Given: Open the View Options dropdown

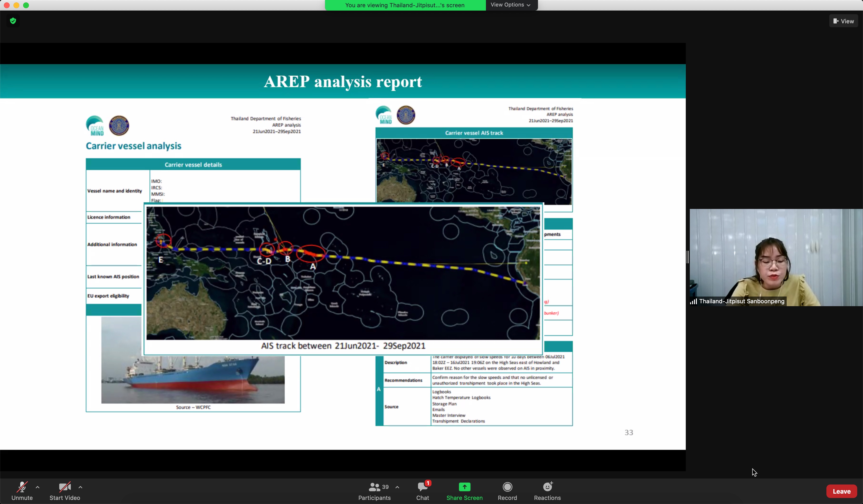Looking at the screenshot, I should pyautogui.click(x=511, y=5).
